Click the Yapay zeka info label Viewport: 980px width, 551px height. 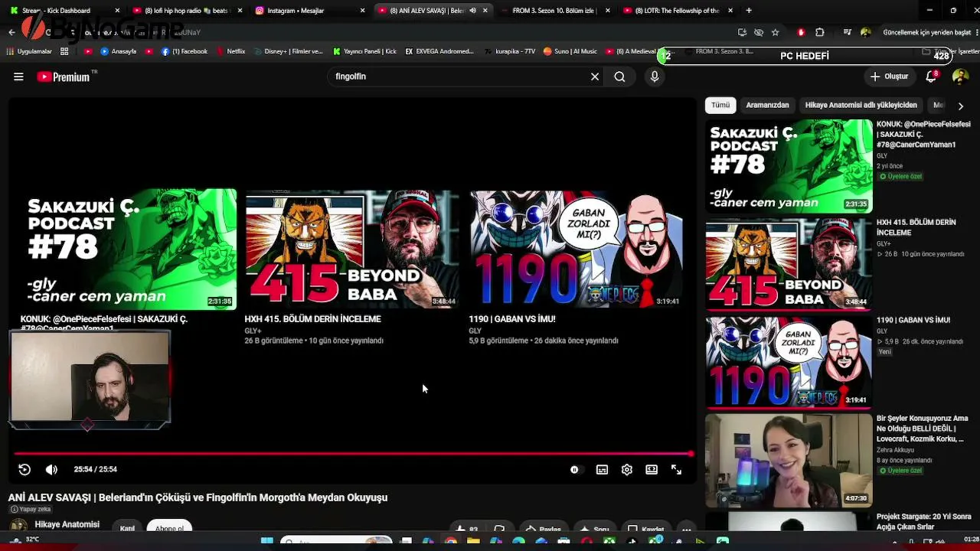(31, 509)
